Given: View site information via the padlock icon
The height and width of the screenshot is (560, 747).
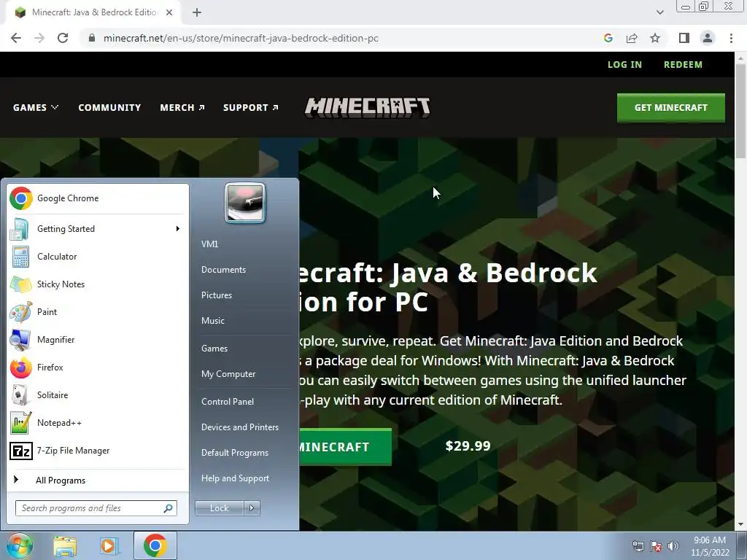Looking at the screenshot, I should pos(92,38).
